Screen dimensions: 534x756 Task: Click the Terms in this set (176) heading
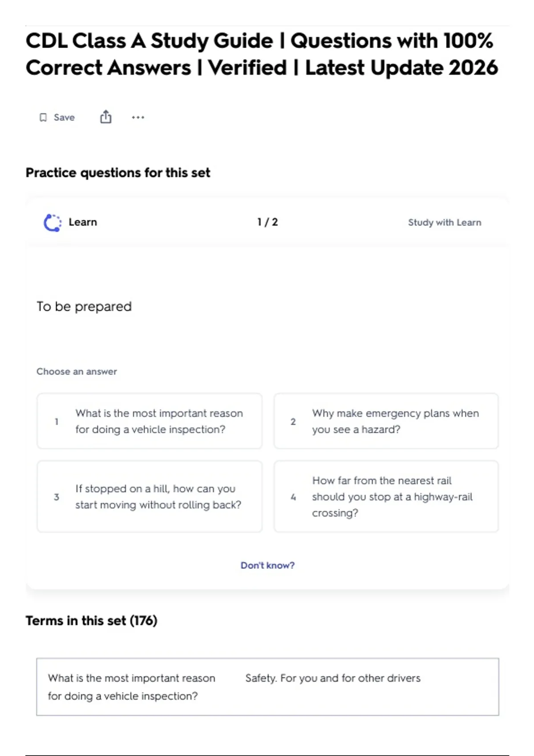point(91,620)
